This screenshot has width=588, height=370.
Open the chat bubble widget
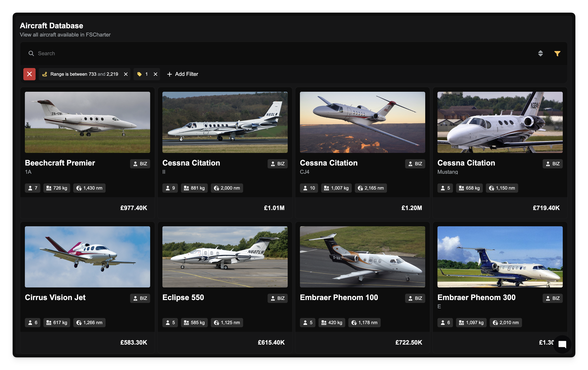[562, 344]
